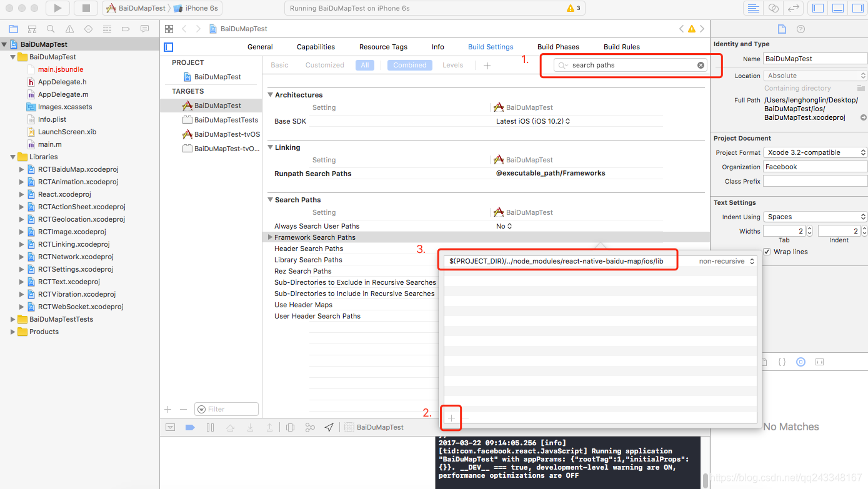Click the search paths filter field

click(x=631, y=65)
